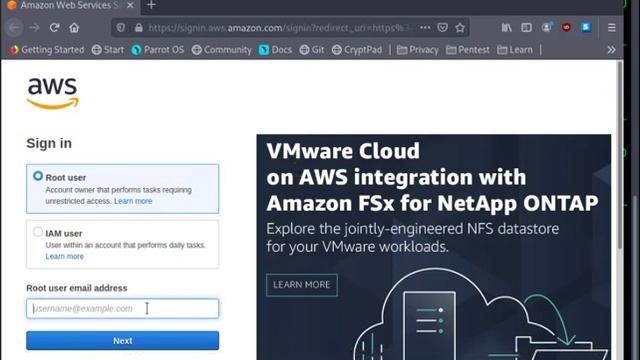Click the browser forward arrow
640x360 pixels.
pos(34,28)
